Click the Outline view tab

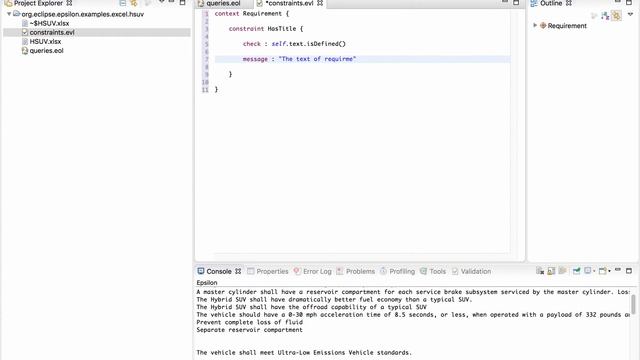551,3
